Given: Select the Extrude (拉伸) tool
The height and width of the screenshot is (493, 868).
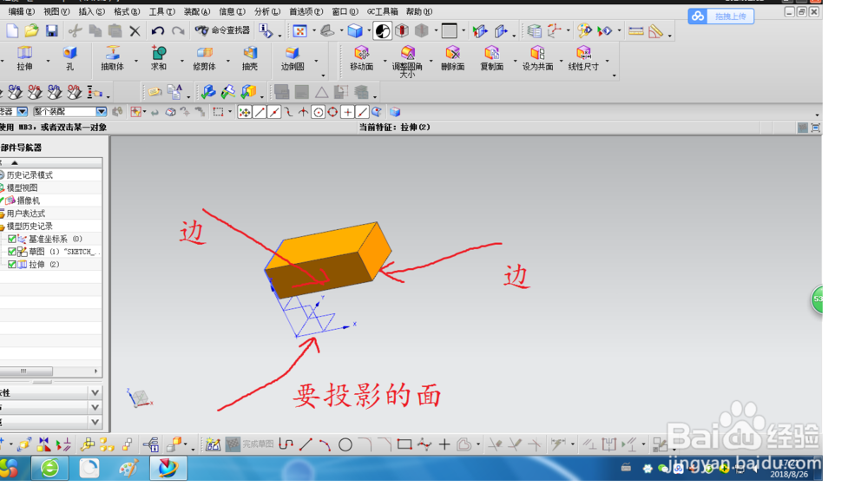Looking at the screenshot, I should (x=24, y=58).
